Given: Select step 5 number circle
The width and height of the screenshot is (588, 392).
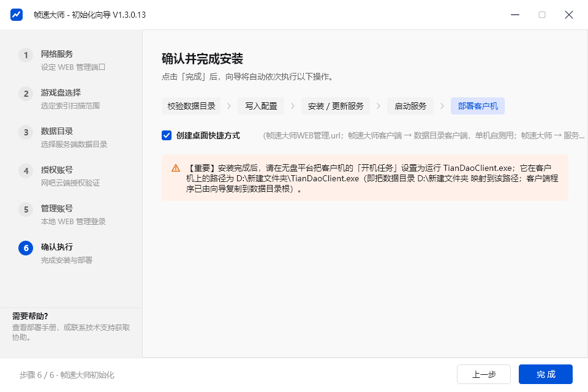Looking at the screenshot, I should [x=26, y=209].
